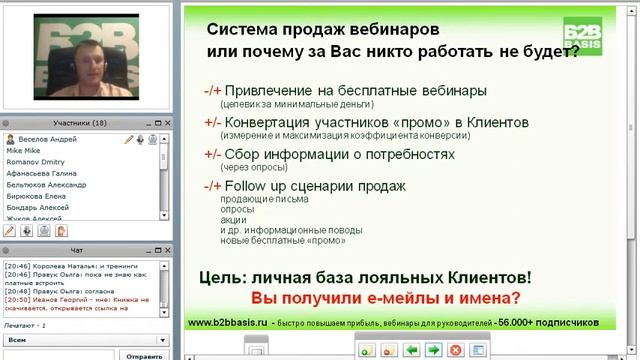This screenshot has height=360, width=640.
Task: Select participant Бирюкова Елена
Action: coord(36,196)
